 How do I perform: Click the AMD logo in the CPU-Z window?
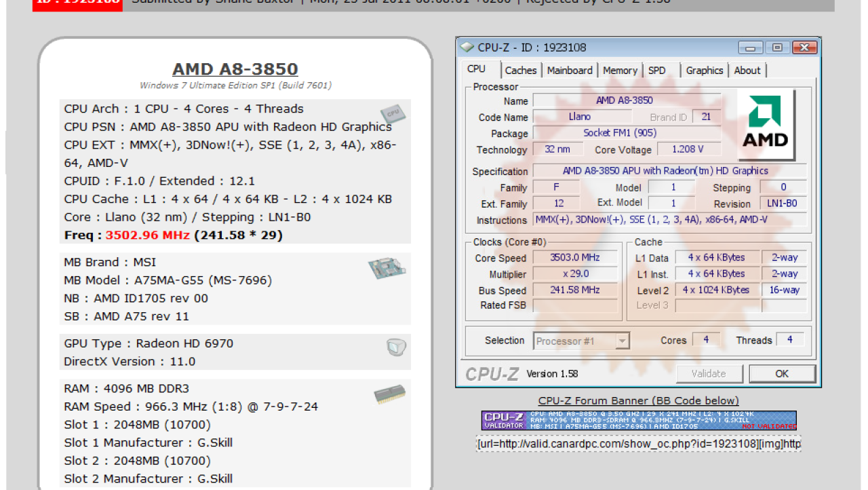point(766,124)
